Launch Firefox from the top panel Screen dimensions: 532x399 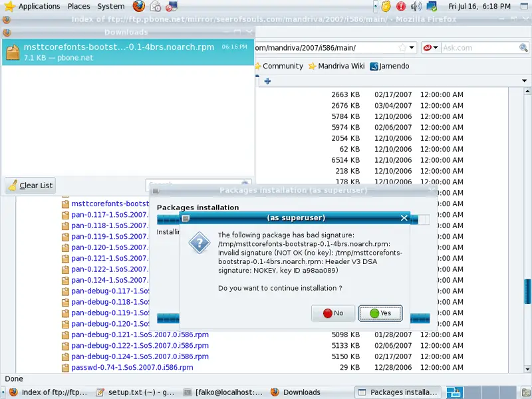click(138, 6)
